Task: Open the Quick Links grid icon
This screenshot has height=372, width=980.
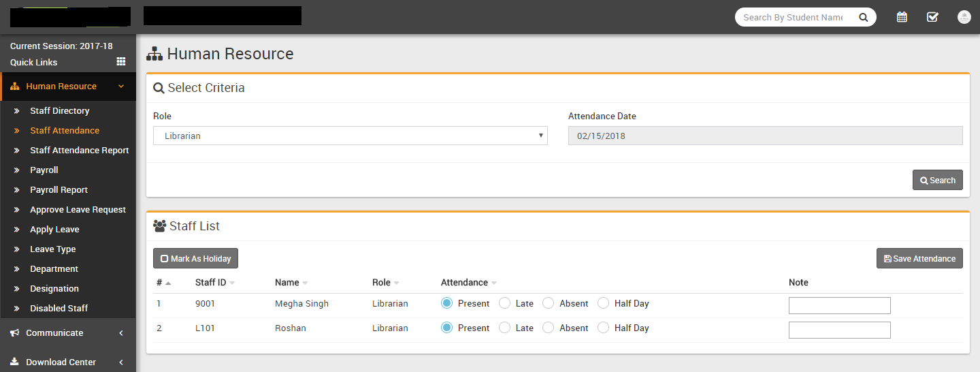Action: (x=121, y=61)
